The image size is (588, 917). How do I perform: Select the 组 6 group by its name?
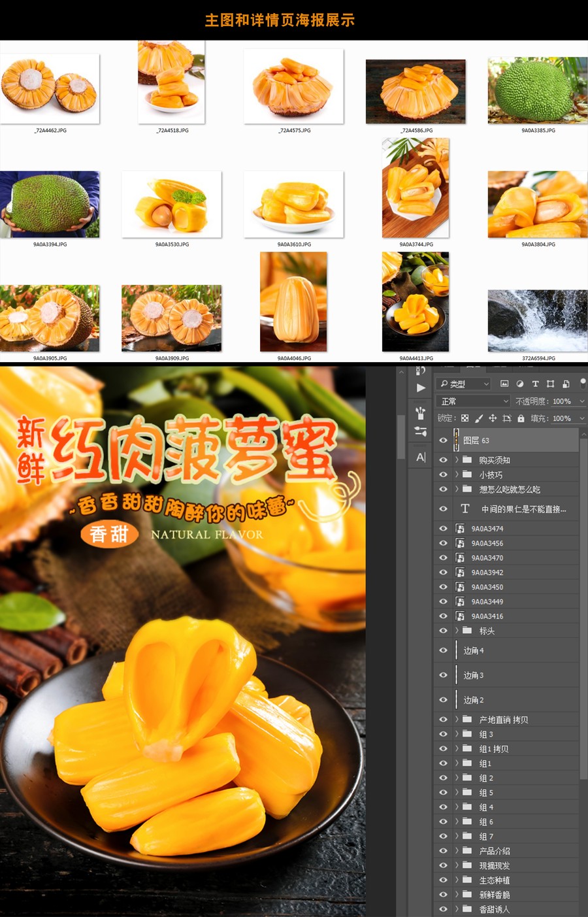486,822
